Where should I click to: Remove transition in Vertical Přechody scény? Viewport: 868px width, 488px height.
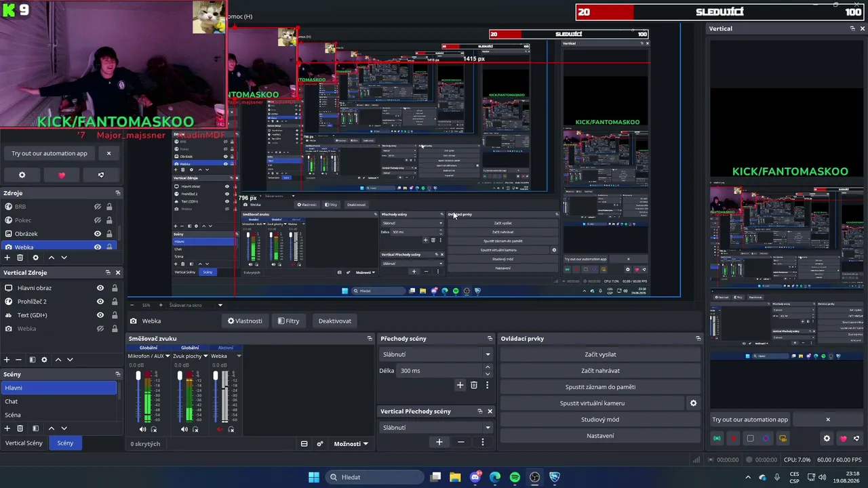(461, 443)
